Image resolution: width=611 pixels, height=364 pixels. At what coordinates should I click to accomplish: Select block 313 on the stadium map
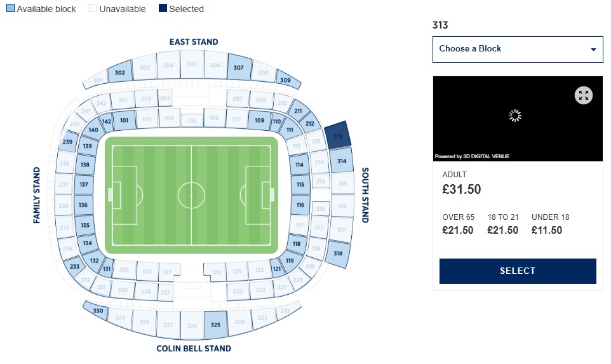tap(337, 135)
